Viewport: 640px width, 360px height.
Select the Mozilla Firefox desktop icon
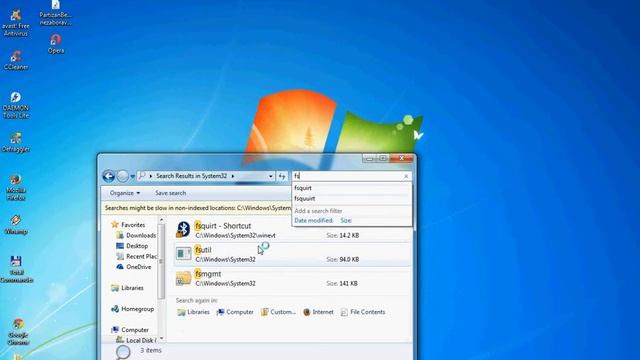pos(16,188)
